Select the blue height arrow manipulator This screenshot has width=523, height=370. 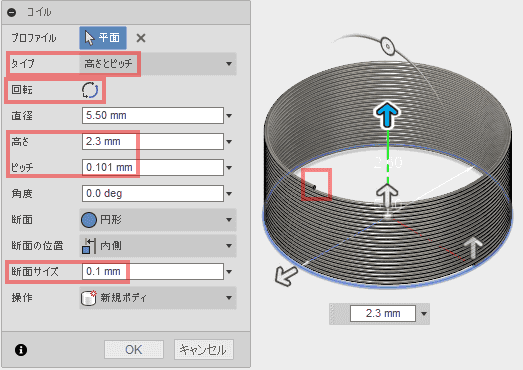(x=387, y=114)
